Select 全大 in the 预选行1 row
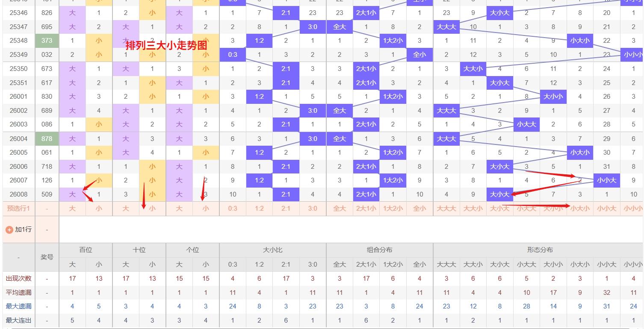The height and width of the screenshot is (329, 644). click(x=339, y=209)
